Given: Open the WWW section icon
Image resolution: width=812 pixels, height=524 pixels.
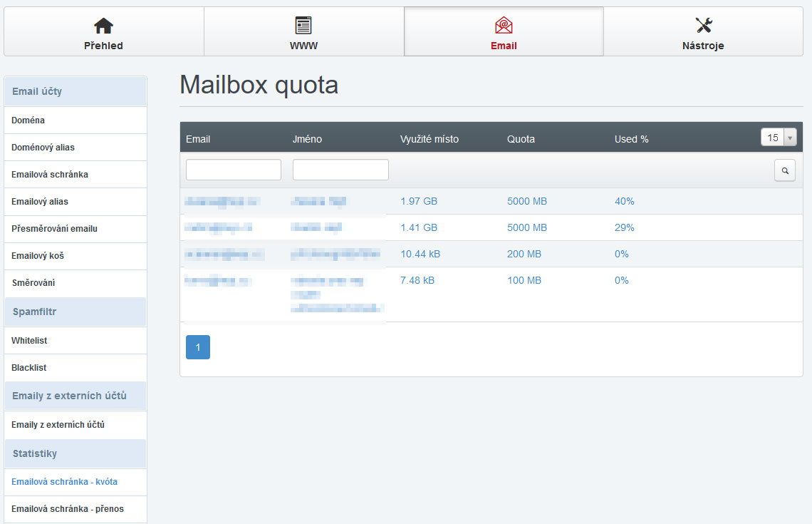Looking at the screenshot, I should point(303,26).
